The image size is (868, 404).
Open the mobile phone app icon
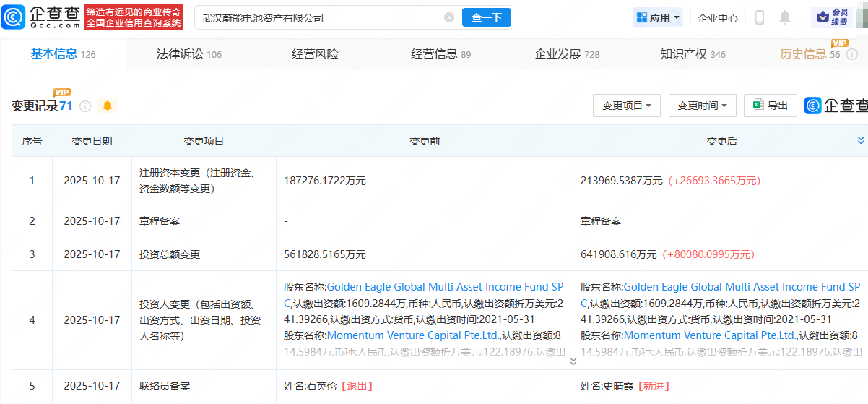pyautogui.click(x=760, y=17)
